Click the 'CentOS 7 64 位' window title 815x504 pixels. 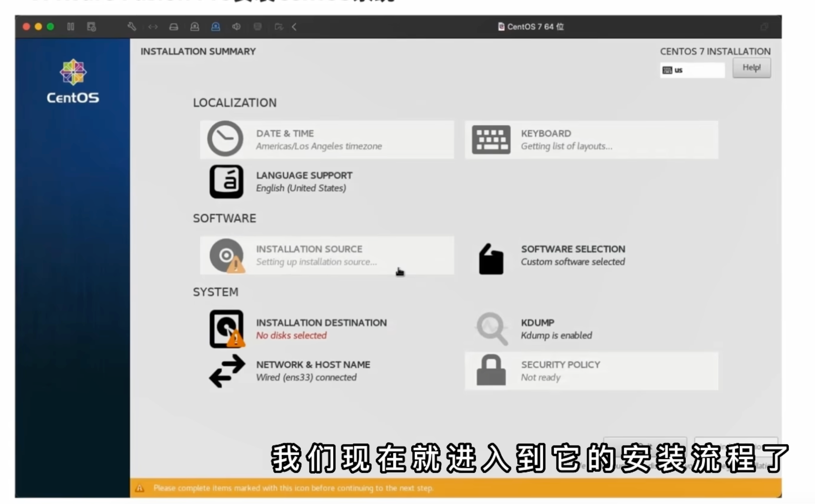coord(531,27)
